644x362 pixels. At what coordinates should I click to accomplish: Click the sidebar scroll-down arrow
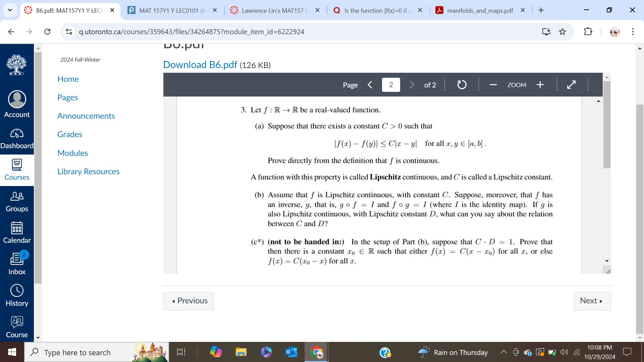(x=38, y=338)
